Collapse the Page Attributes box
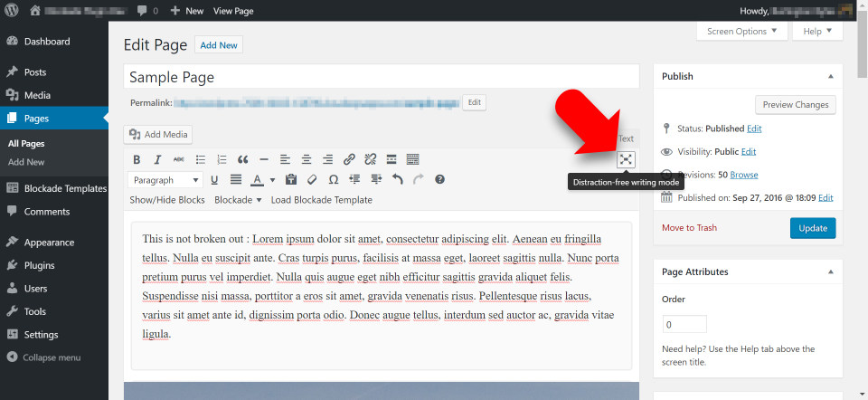Image resolution: width=868 pixels, height=400 pixels. 831,272
